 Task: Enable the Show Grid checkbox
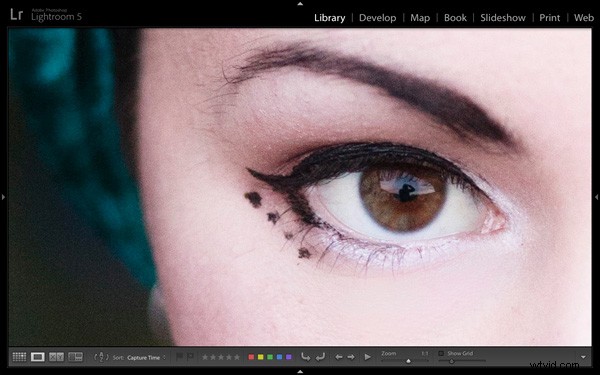(x=441, y=354)
